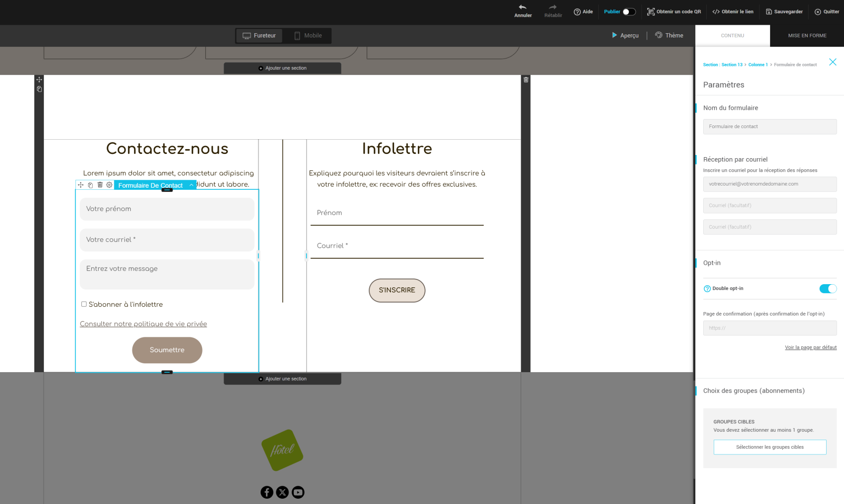Click the Sauvegarder save icon
Image resolution: width=844 pixels, height=504 pixels.
(x=769, y=12)
